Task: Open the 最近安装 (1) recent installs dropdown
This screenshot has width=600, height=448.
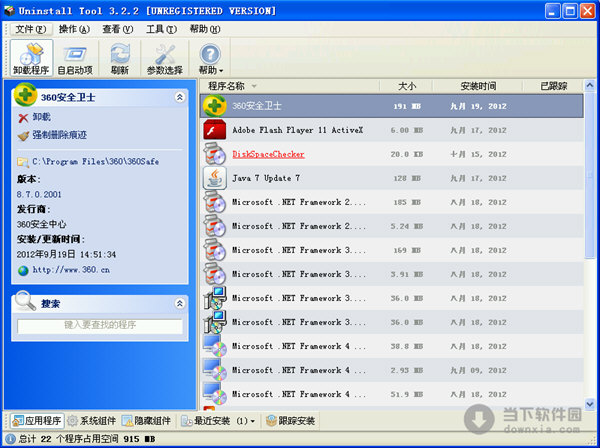Action: (x=218, y=421)
